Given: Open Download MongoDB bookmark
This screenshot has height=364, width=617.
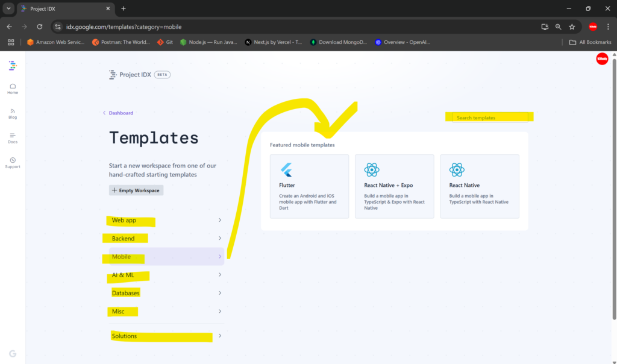Looking at the screenshot, I should pyautogui.click(x=339, y=42).
